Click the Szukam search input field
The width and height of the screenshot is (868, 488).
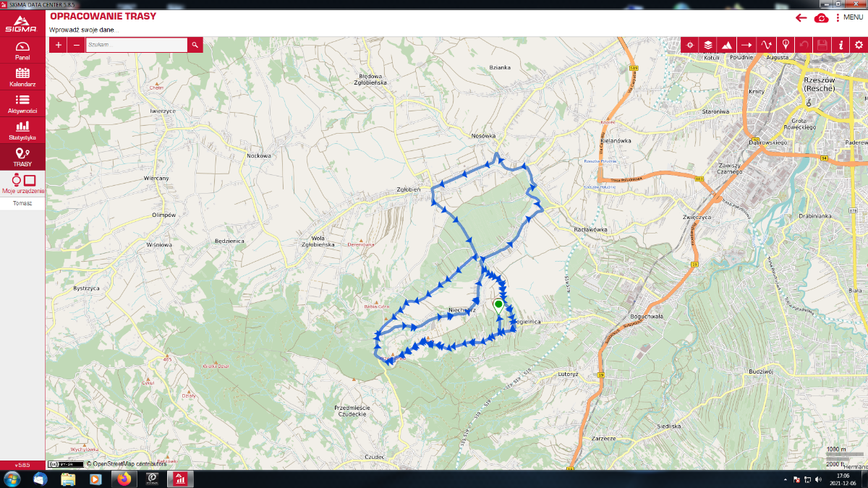(x=136, y=45)
